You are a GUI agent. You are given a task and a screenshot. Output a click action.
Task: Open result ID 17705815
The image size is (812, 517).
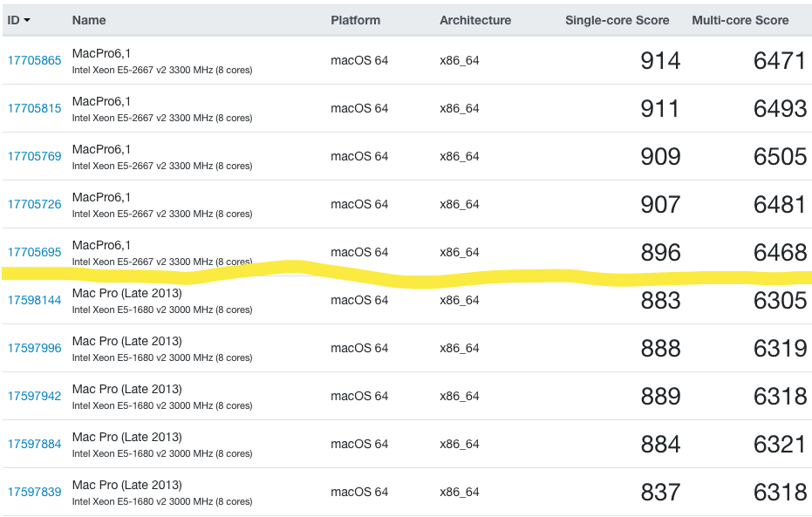(34, 109)
